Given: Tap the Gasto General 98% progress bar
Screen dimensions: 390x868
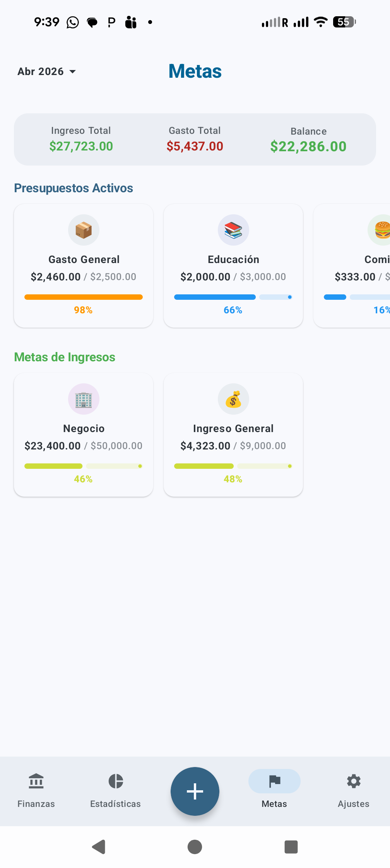Looking at the screenshot, I should (84, 297).
